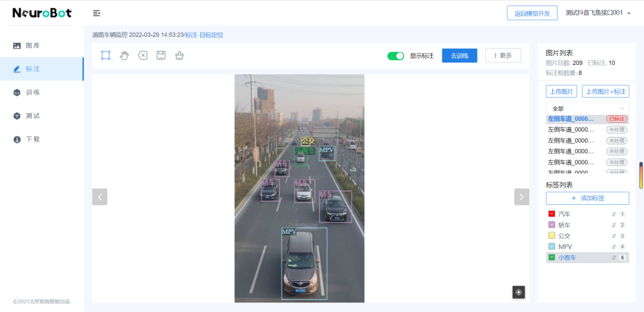Screen dimensions: 644x312
Task: Select the image row marked 已标注
Action: (587, 119)
